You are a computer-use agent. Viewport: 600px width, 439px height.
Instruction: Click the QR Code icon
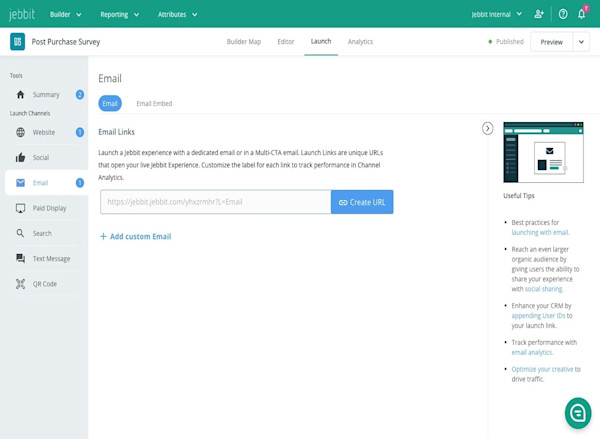pos(20,284)
